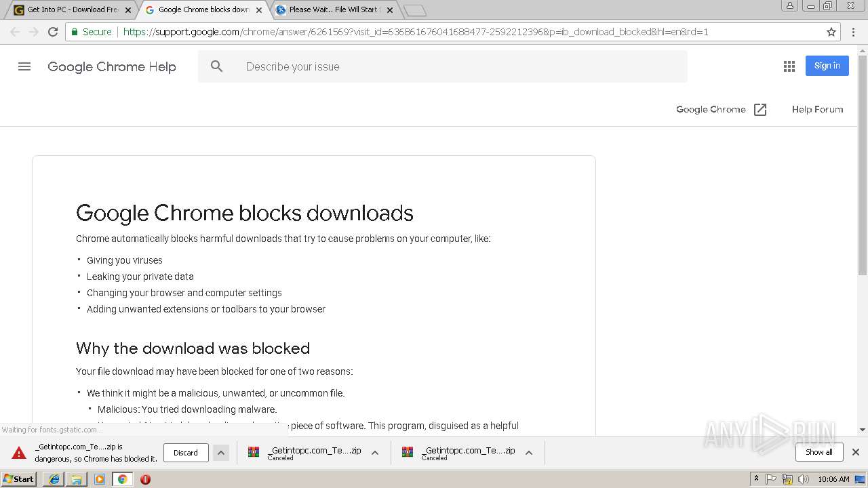Click Show all downloads button
The height and width of the screenshot is (488, 868).
coord(819,452)
